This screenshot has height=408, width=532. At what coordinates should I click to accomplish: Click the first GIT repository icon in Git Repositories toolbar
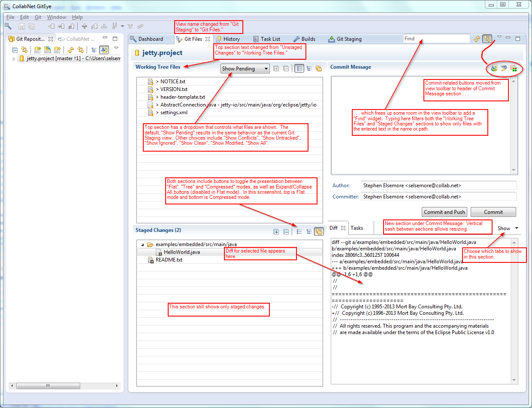(x=37, y=50)
